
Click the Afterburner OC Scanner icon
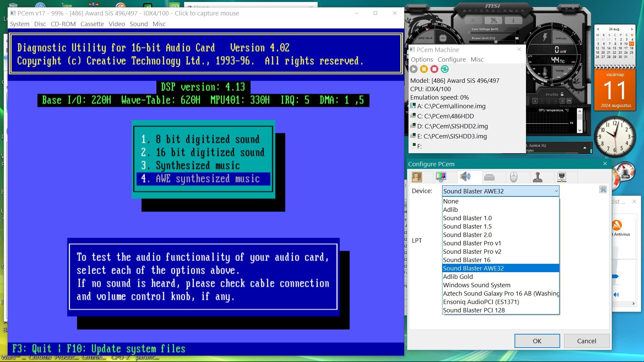click(493, 20)
